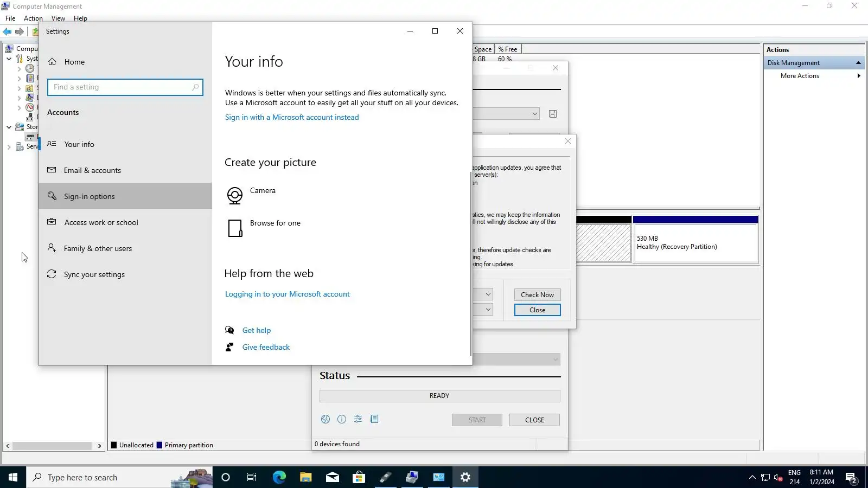Viewport: 868px width, 488px height.
Task: Open upper dropdown in update settings dialog
Action: (x=488, y=294)
